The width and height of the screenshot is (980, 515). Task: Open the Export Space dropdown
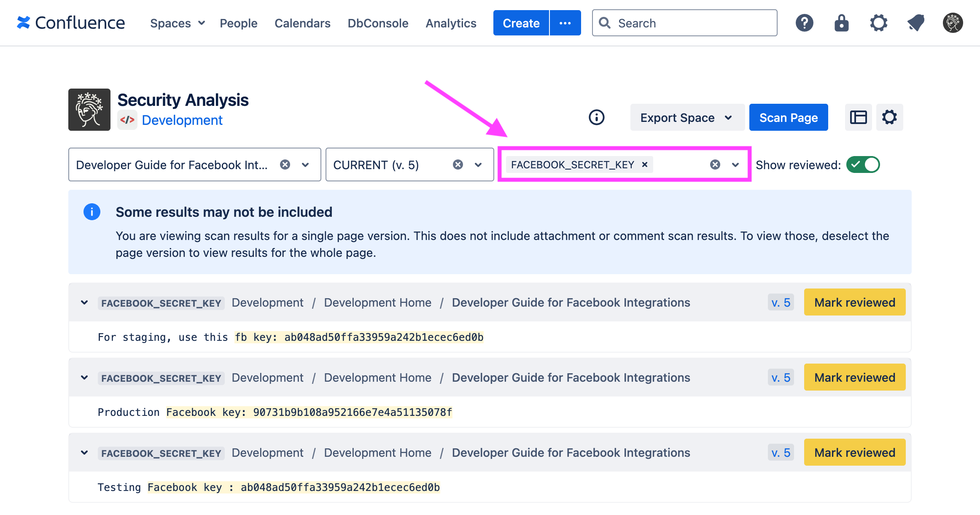tap(687, 117)
